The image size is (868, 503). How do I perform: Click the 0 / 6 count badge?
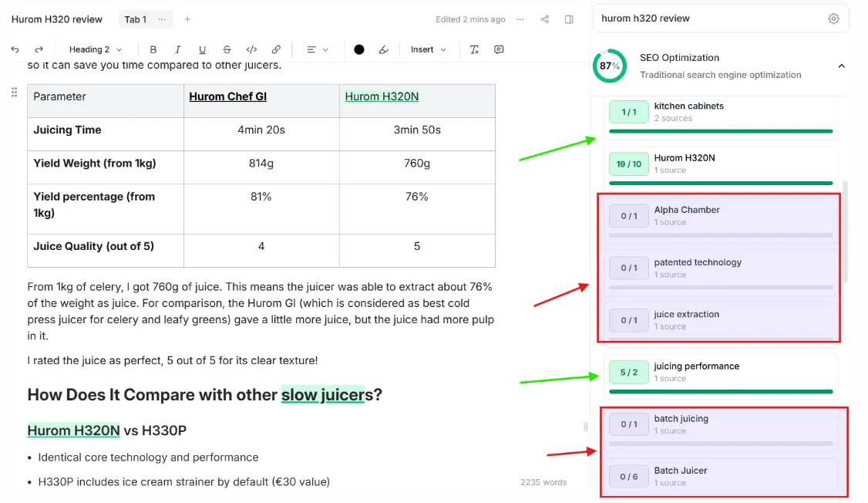click(x=629, y=477)
